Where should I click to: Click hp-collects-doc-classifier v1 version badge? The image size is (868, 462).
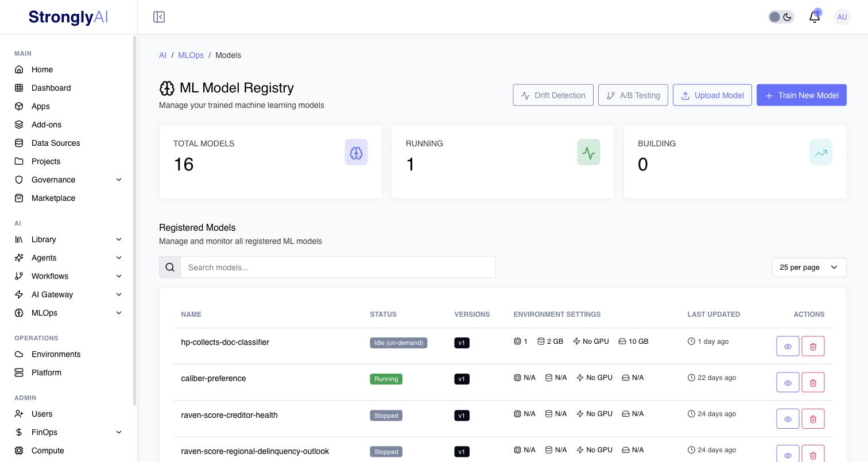click(462, 343)
